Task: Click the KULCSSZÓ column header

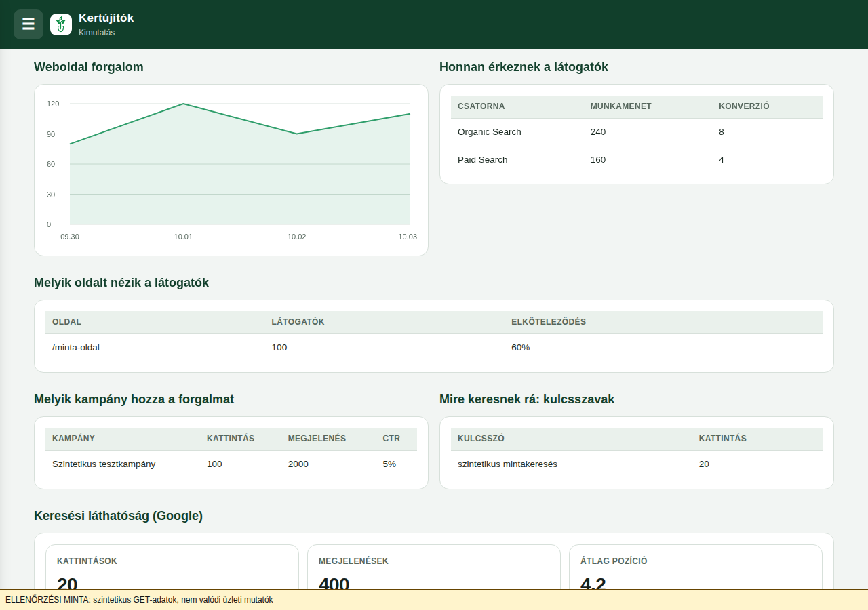Action: pyautogui.click(x=481, y=439)
